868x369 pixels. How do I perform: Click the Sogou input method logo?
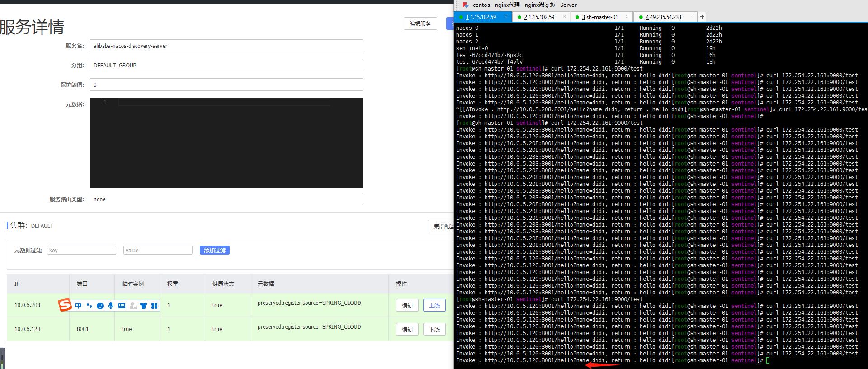(x=65, y=305)
